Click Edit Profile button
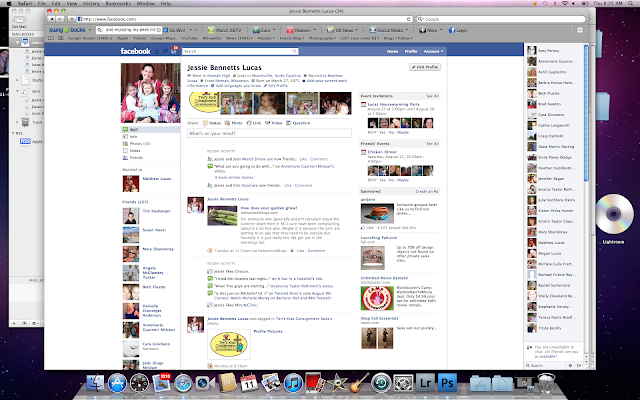Image resolution: width=640 pixels, height=400 pixels. point(425,67)
